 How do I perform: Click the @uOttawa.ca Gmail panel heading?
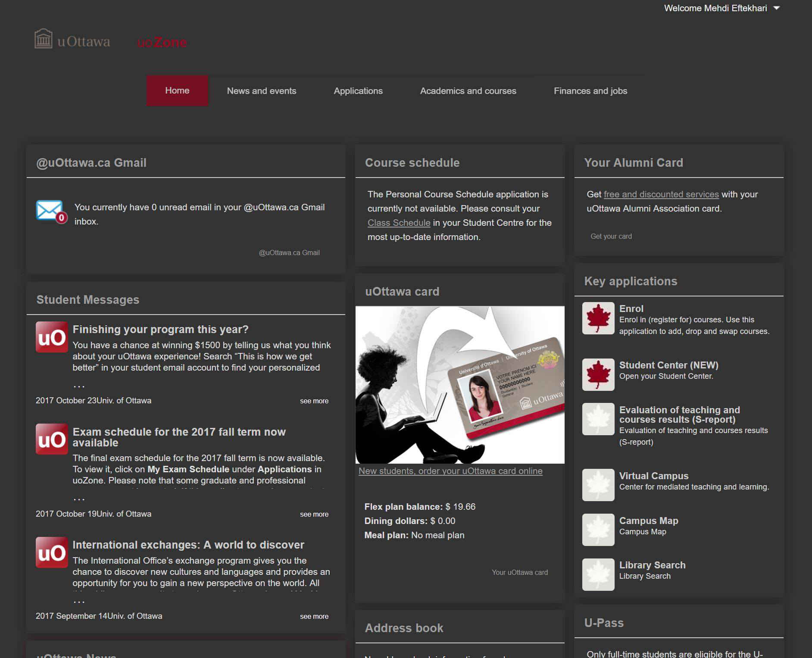91,163
